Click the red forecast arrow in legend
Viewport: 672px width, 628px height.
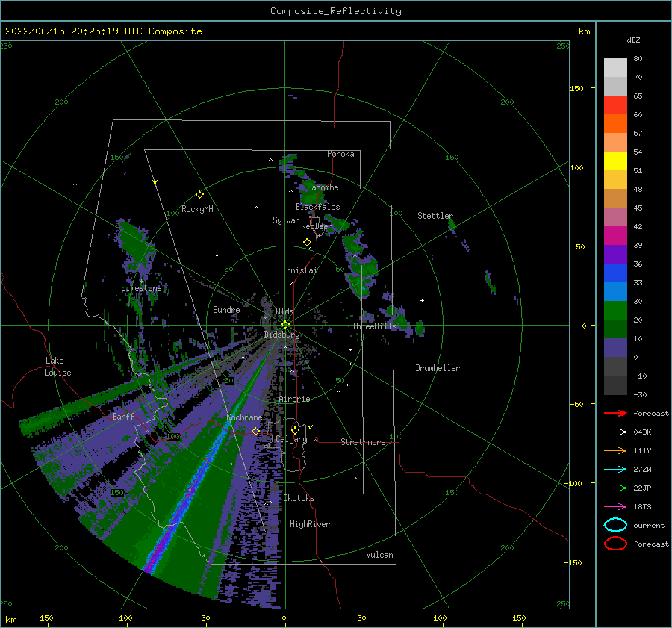[615, 413]
